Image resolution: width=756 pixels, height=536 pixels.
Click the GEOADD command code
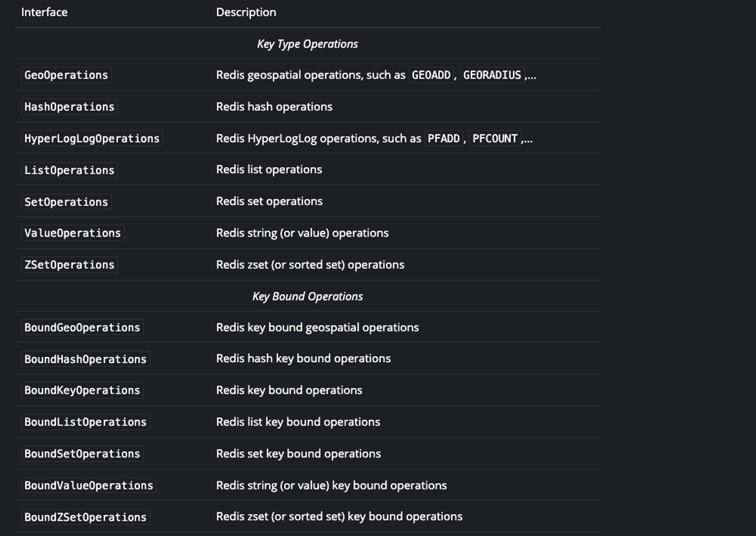click(x=431, y=75)
